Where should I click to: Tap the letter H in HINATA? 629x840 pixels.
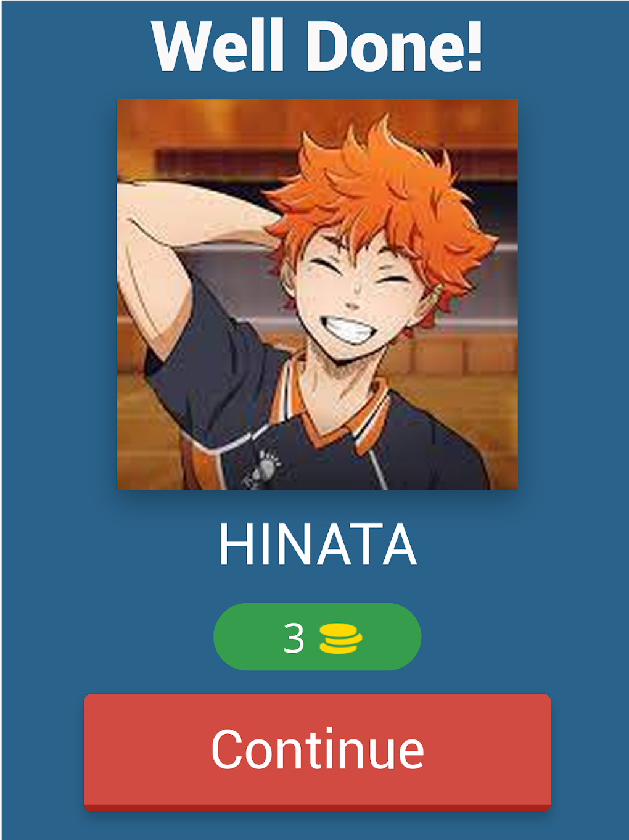click(x=233, y=544)
